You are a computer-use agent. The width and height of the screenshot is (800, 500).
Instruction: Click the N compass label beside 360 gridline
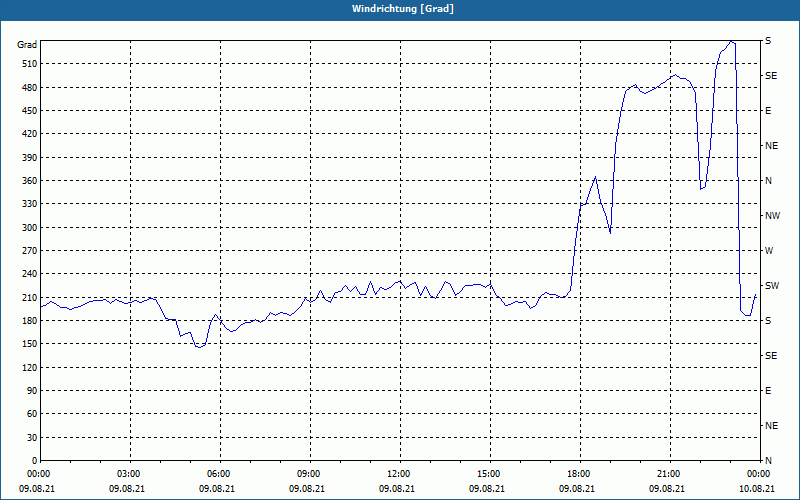(769, 181)
